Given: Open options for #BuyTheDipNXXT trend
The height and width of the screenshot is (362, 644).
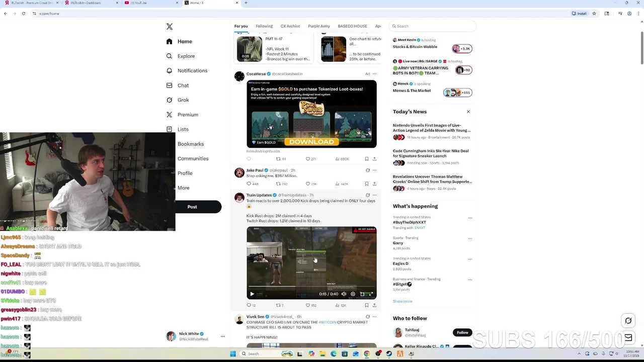Looking at the screenshot, I should pos(470,218).
